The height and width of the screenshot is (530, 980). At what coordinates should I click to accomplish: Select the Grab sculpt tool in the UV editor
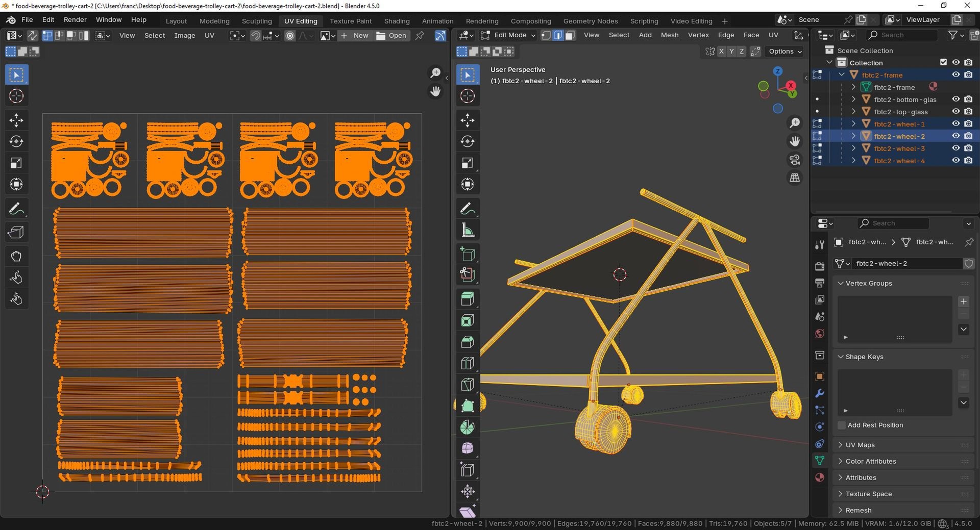point(16,256)
